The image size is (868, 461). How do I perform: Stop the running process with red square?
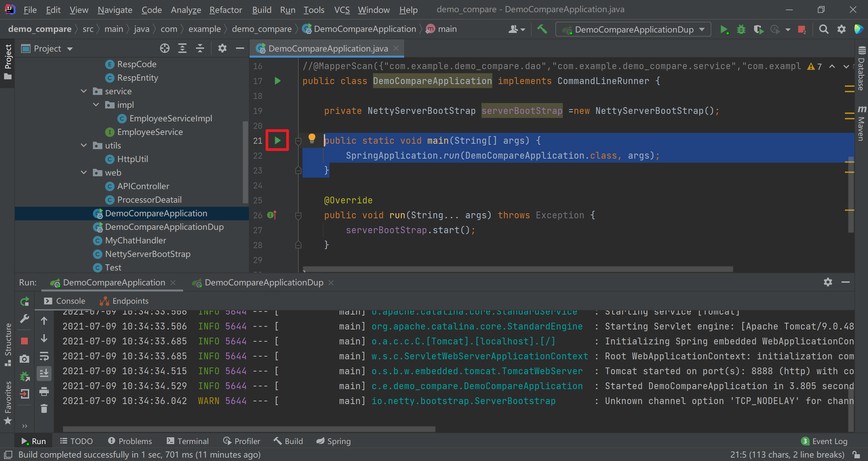pos(24,341)
